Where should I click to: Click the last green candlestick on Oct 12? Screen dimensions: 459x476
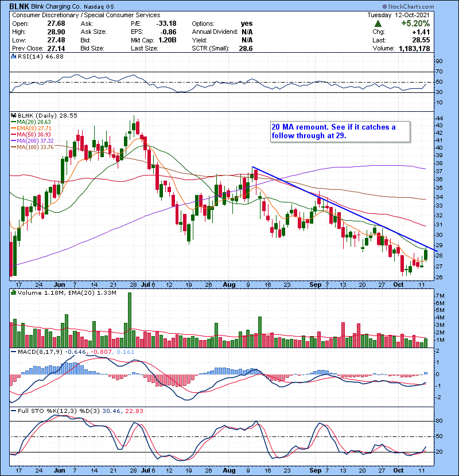point(426,255)
